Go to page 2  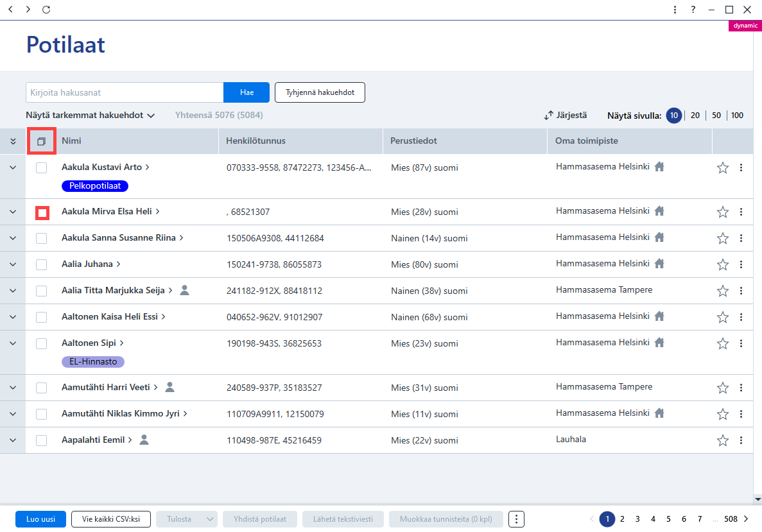pyautogui.click(x=622, y=519)
